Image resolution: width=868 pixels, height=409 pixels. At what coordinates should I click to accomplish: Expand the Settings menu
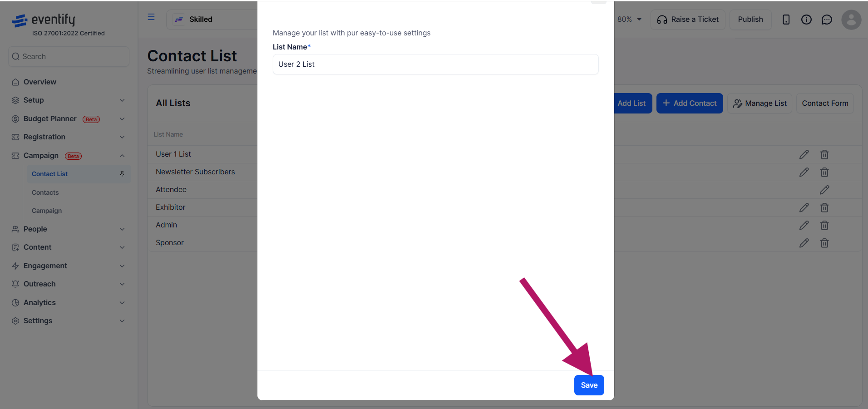pyautogui.click(x=69, y=321)
